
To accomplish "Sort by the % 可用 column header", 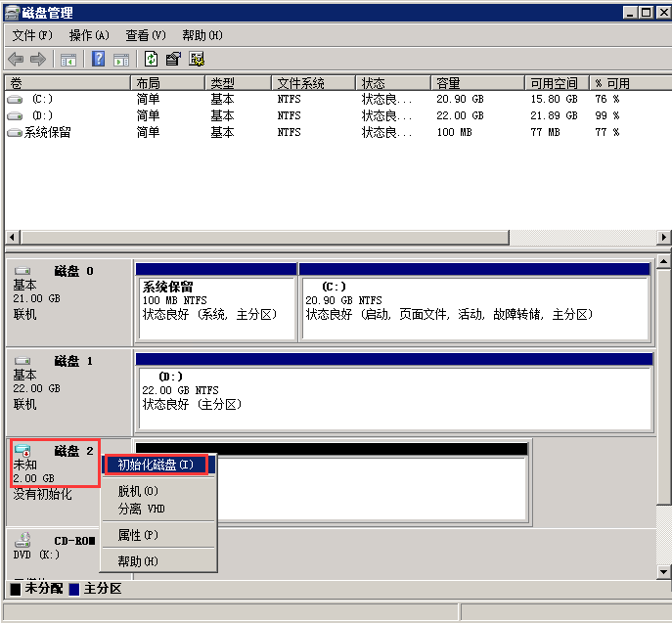I will [x=631, y=83].
